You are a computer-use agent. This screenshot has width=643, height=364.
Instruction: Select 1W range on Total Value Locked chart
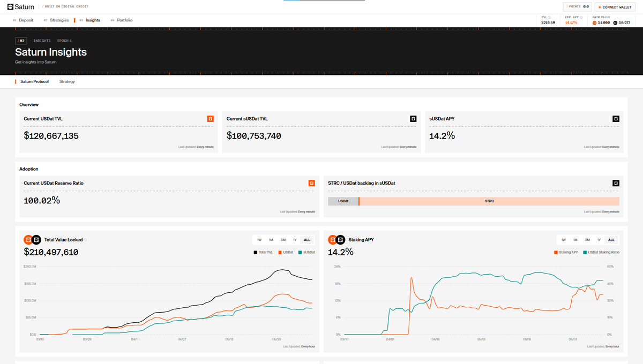click(259, 240)
